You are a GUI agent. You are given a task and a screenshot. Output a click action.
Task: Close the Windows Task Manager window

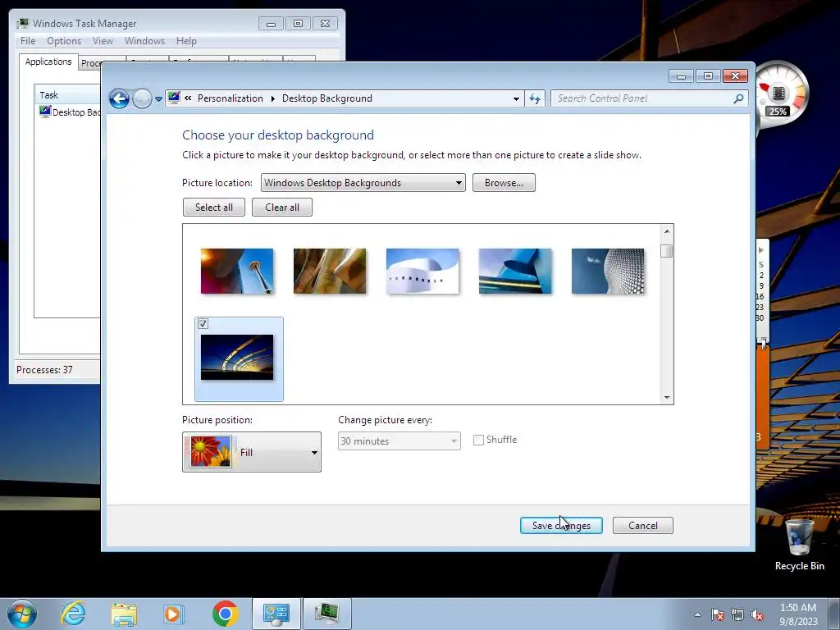click(x=325, y=24)
